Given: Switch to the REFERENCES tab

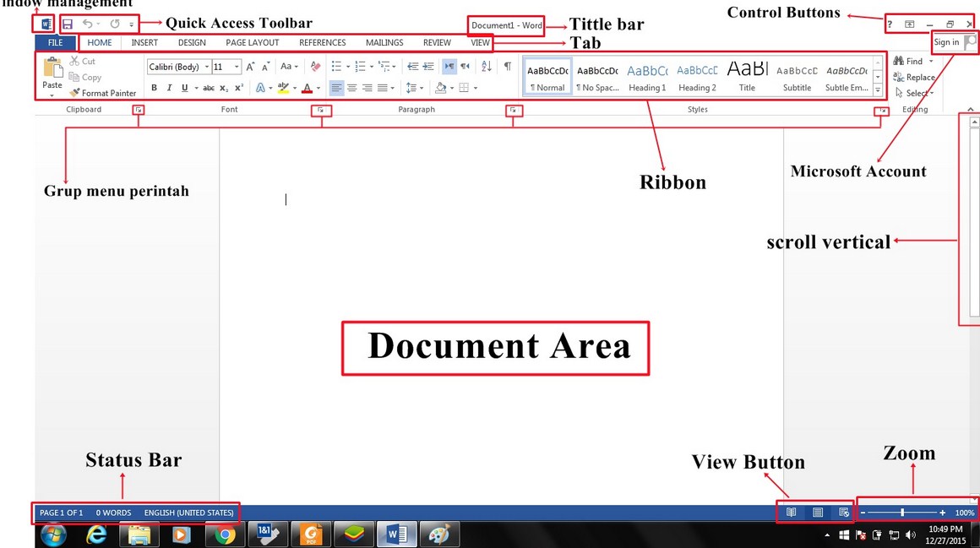Looking at the screenshot, I should (323, 42).
